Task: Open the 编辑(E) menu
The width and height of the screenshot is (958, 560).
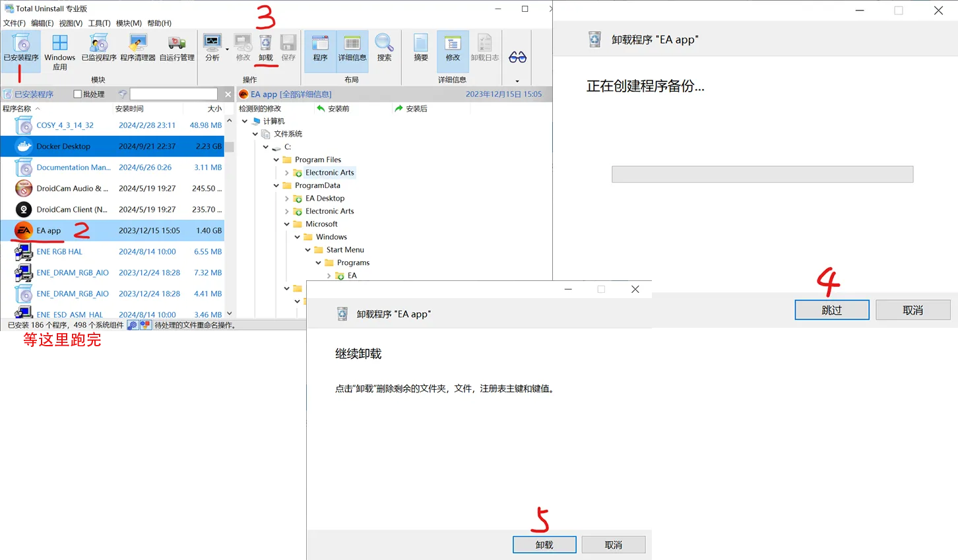Action: click(42, 23)
